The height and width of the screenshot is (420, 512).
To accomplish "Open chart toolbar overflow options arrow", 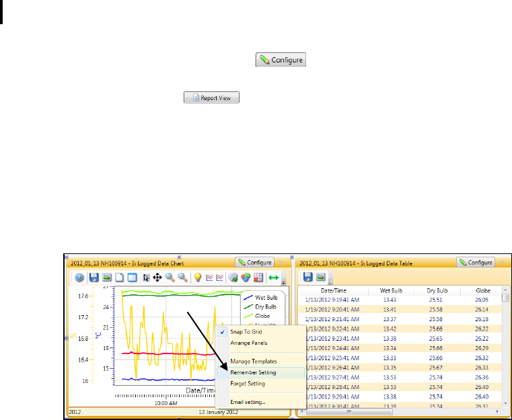I will coord(283,283).
